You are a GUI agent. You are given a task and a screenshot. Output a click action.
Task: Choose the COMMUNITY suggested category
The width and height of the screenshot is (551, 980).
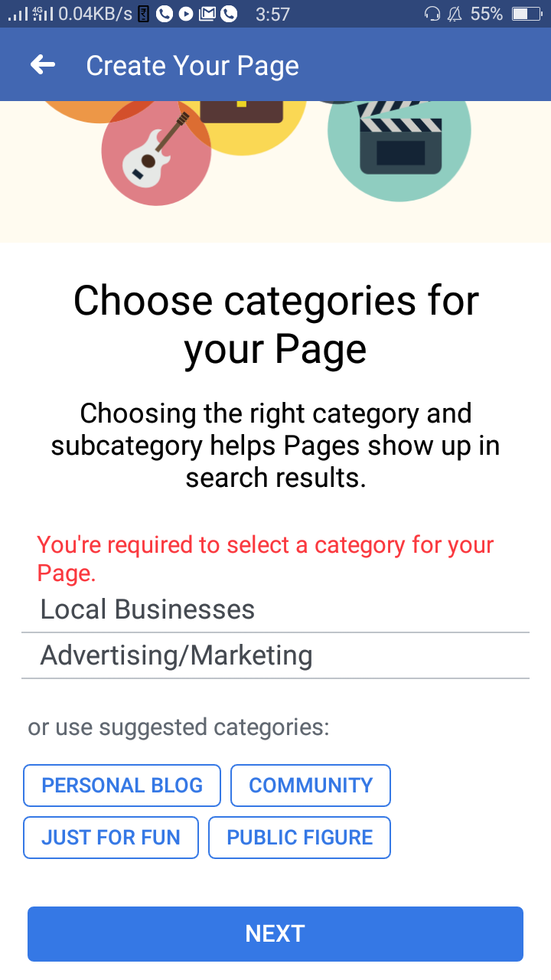(x=311, y=786)
